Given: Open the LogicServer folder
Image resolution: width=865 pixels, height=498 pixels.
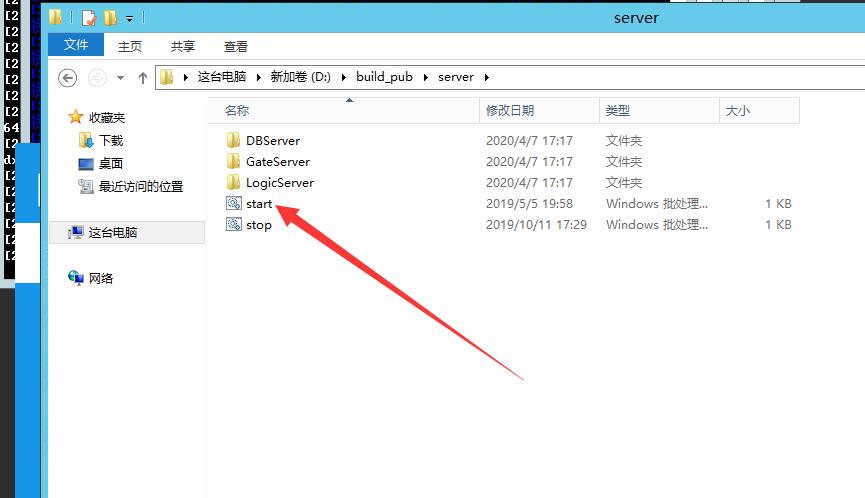Looking at the screenshot, I should [279, 183].
